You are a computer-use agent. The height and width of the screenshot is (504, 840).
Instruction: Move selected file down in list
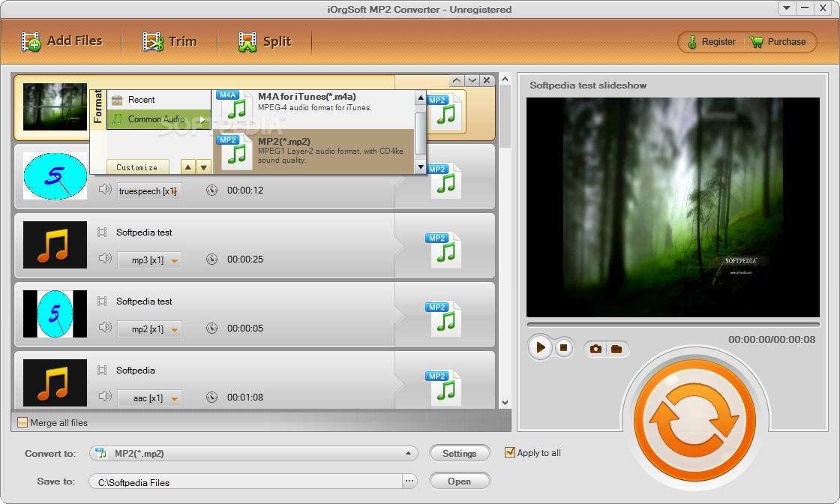(x=472, y=80)
